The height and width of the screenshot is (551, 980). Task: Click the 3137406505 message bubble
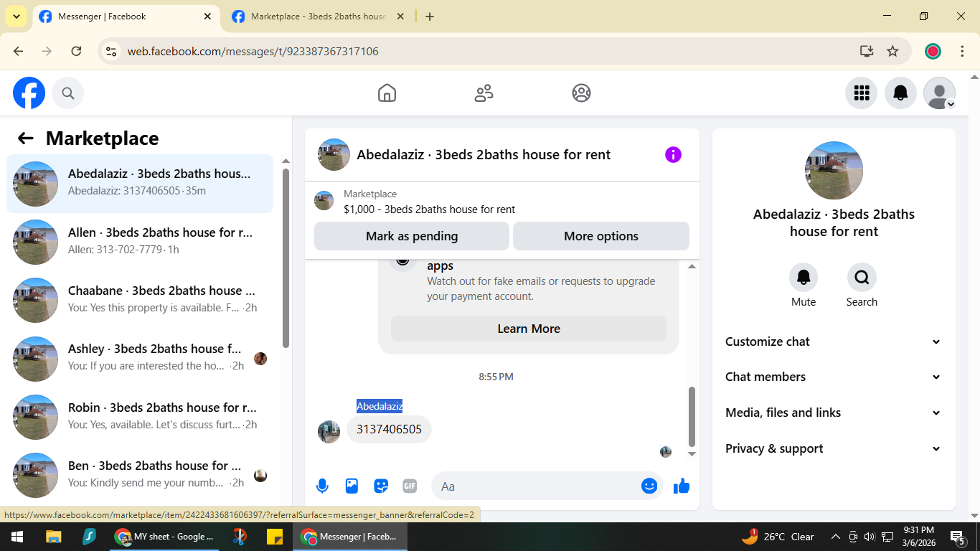point(389,430)
